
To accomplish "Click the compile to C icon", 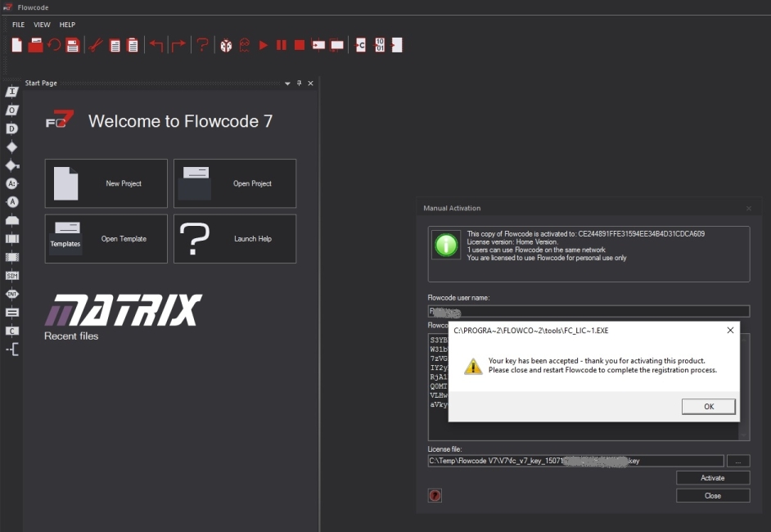I will point(360,45).
